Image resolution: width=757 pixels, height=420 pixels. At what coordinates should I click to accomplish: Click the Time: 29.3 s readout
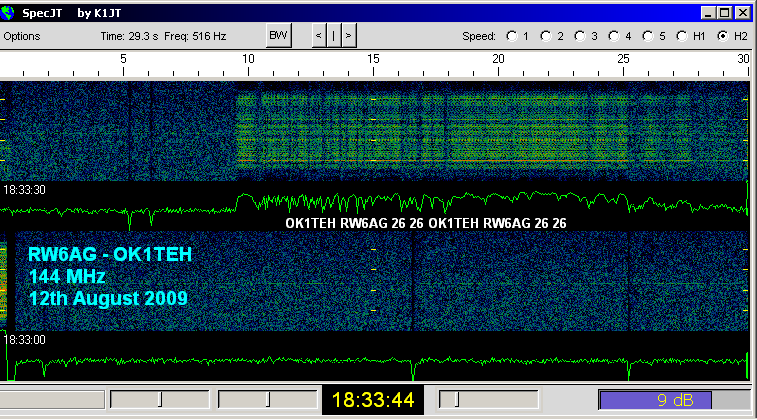(129, 36)
